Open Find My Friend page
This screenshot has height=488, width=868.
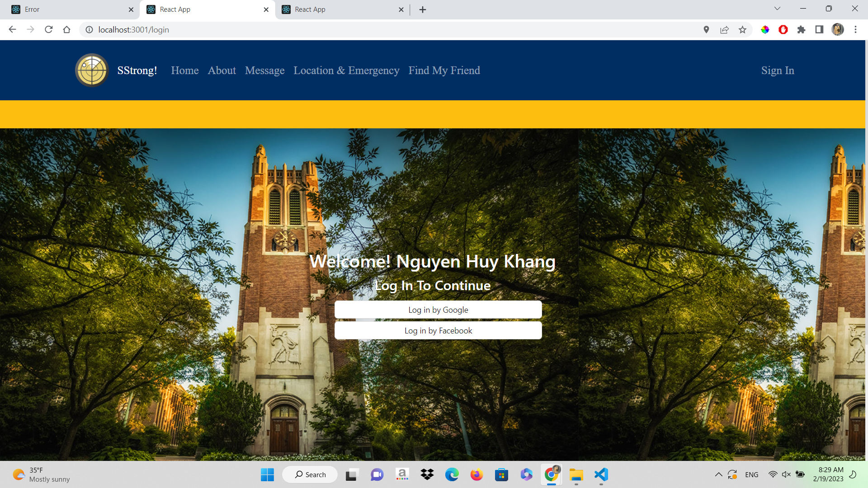pyautogui.click(x=444, y=70)
